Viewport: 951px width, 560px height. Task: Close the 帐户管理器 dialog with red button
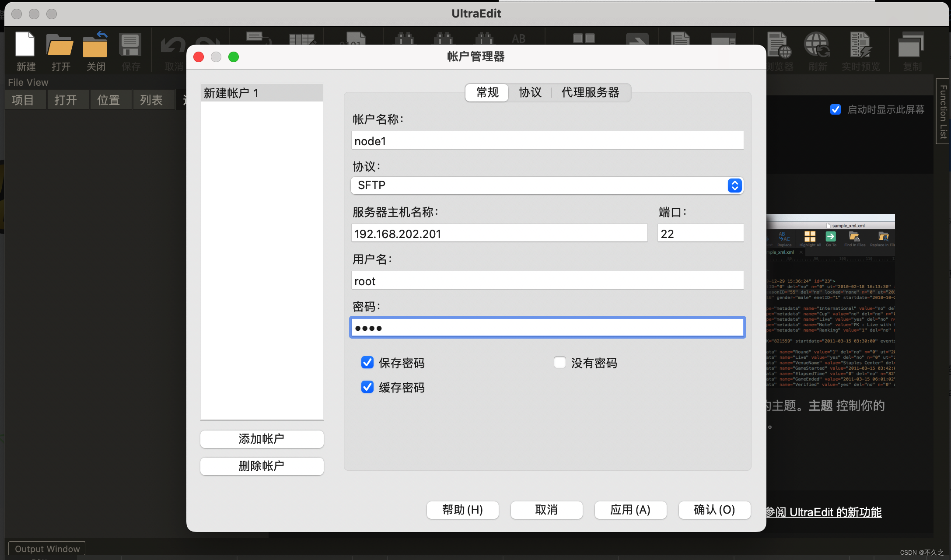pos(199,57)
